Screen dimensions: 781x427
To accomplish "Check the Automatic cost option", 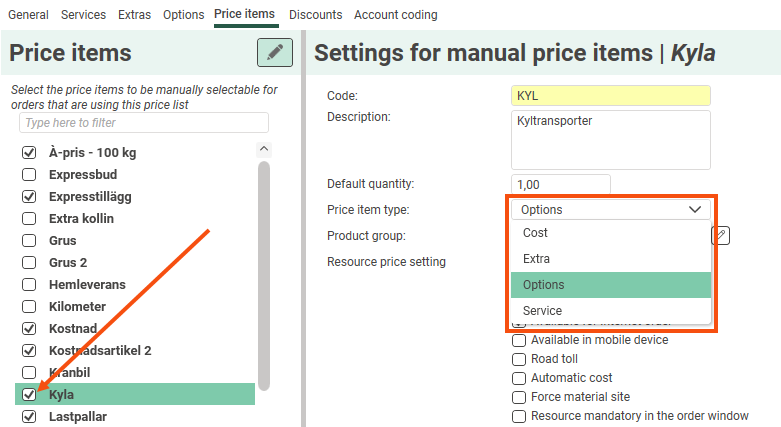I will (519, 378).
